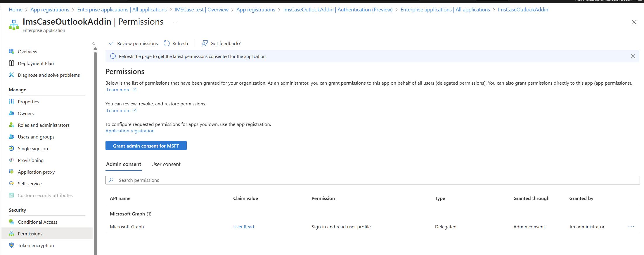The width and height of the screenshot is (644, 255).
Task: Click the Review permissions checkmark icon
Action: point(111,43)
